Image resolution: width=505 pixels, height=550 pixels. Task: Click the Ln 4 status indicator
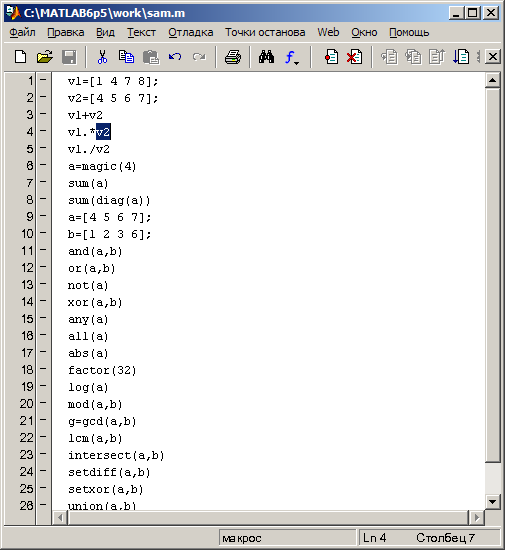[374, 538]
